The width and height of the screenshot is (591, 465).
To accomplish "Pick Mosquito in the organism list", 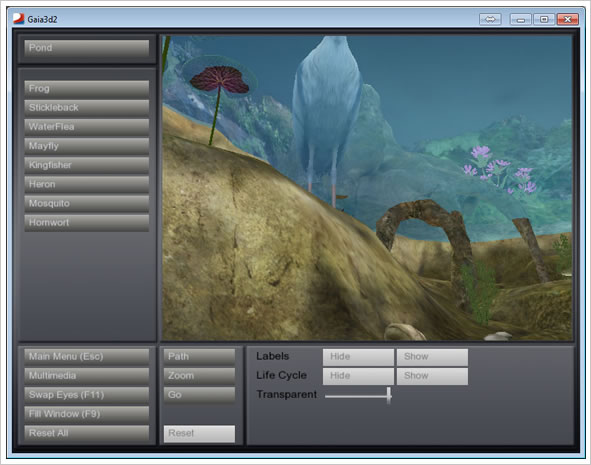I will [87, 204].
